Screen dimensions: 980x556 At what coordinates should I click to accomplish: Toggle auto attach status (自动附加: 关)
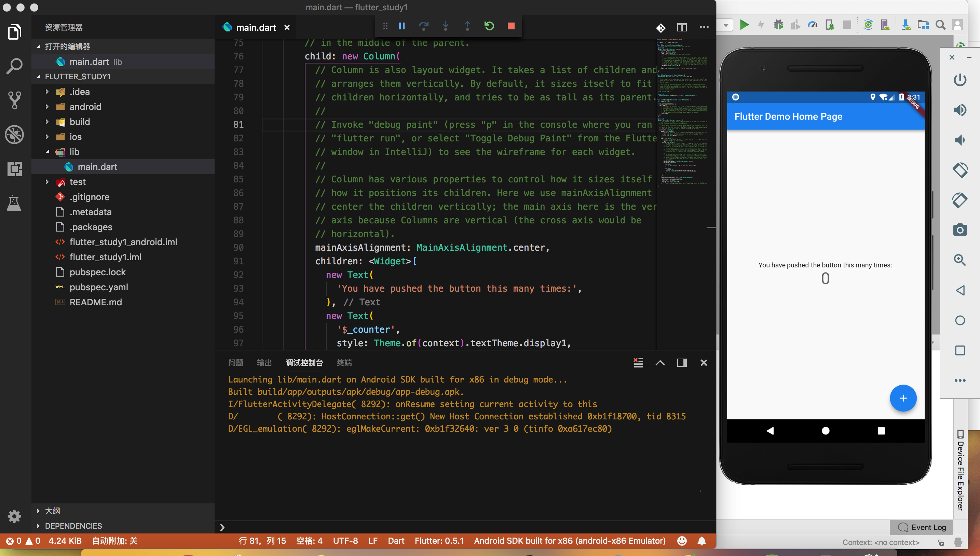pyautogui.click(x=114, y=541)
